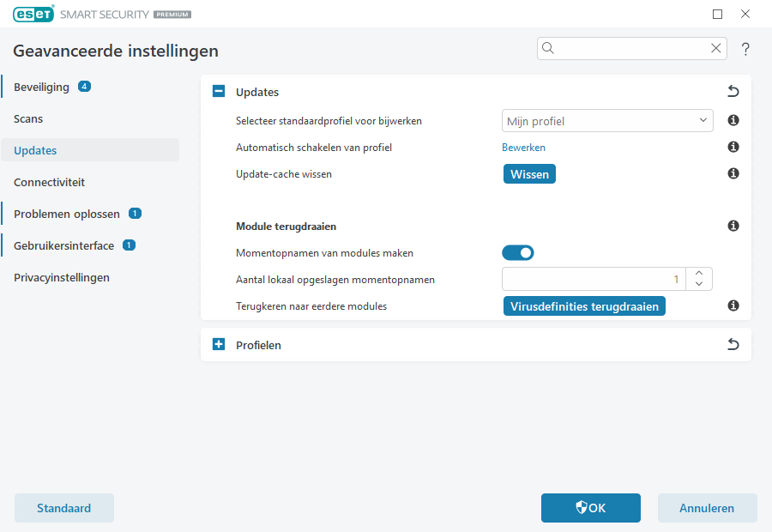Click the Bewerken link
772x532 pixels.
(x=523, y=148)
